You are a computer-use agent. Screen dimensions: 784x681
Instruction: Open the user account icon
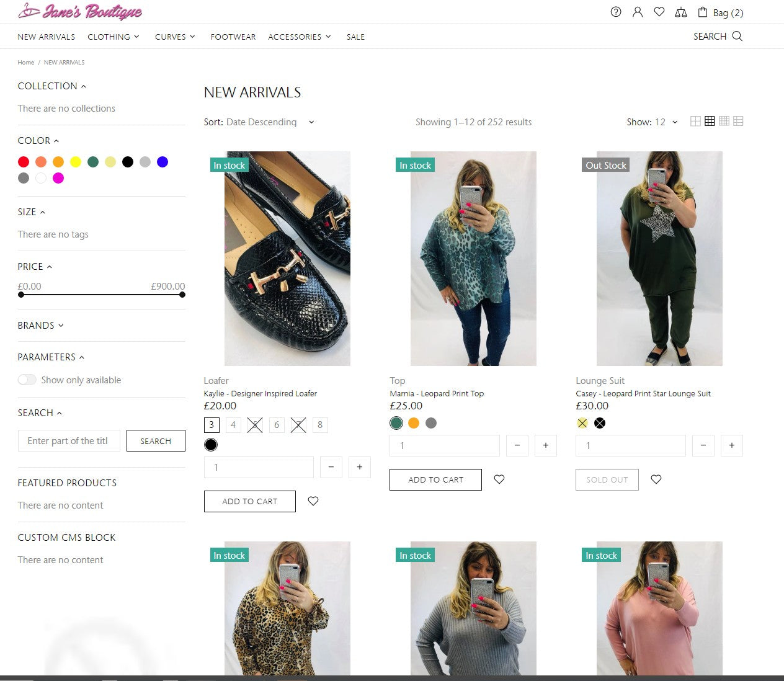pyautogui.click(x=637, y=12)
